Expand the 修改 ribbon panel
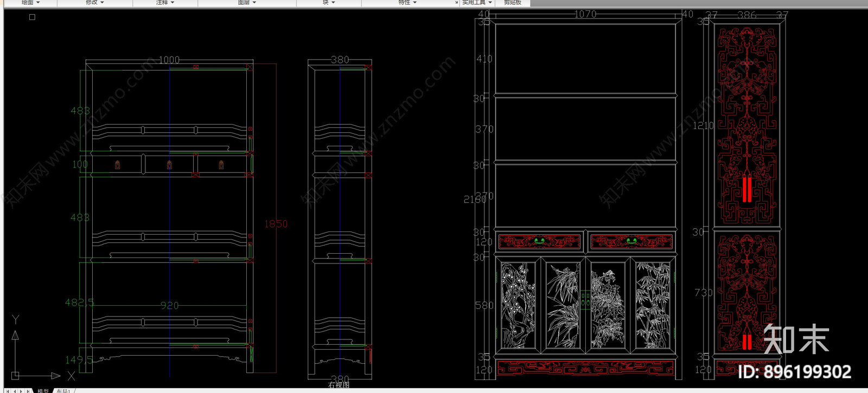Image resolution: width=868 pixels, height=393 pixels. tap(94, 3)
